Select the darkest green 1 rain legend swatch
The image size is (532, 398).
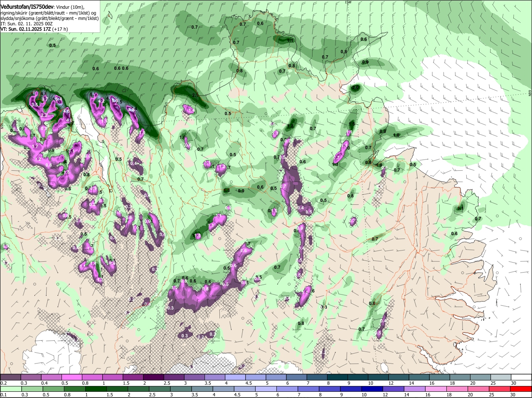tap(96, 389)
